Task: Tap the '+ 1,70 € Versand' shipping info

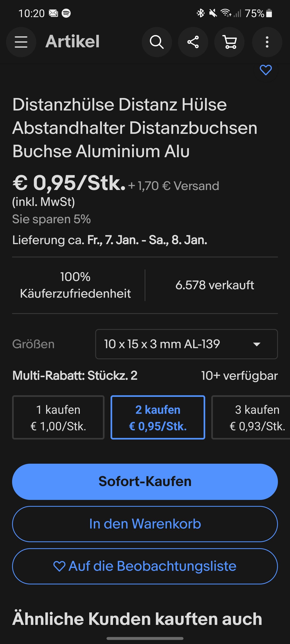Action: point(174,186)
